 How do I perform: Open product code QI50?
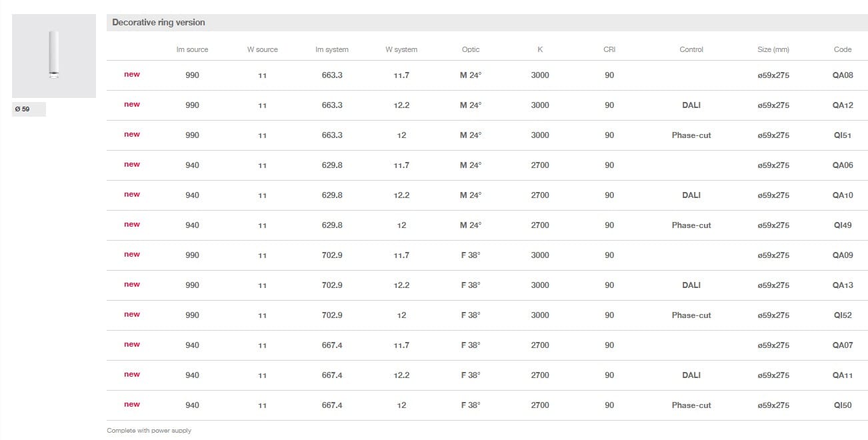click(x=843, y=405)
